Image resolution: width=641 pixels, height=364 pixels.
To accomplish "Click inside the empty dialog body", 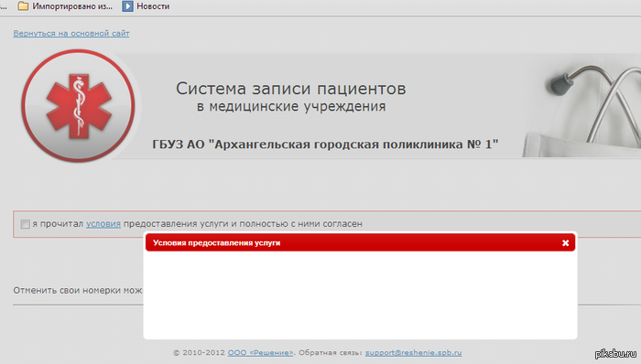I will [360, 294].
